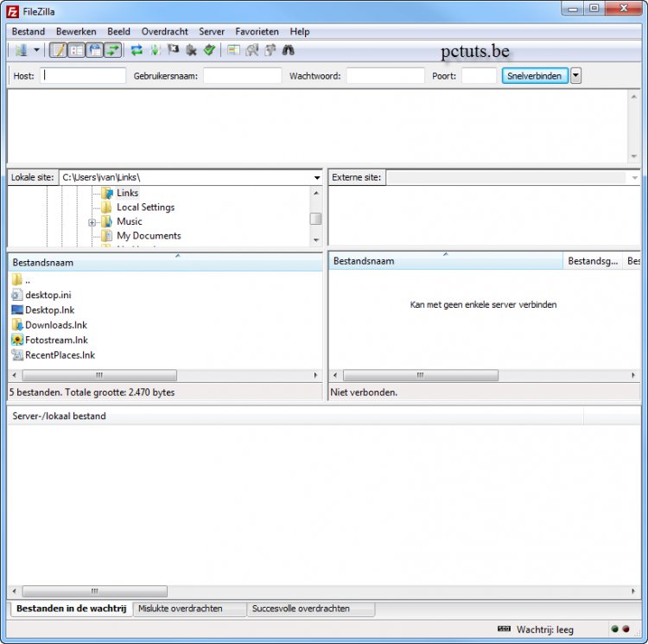Click the disconnect from server icon

[x=191, y=50]
